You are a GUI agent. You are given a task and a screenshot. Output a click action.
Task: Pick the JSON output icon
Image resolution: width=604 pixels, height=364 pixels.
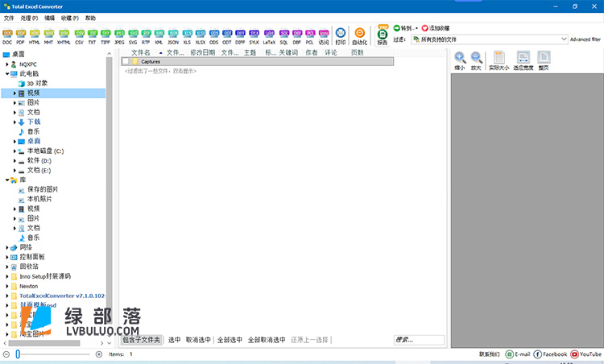(x=173, y=36)
